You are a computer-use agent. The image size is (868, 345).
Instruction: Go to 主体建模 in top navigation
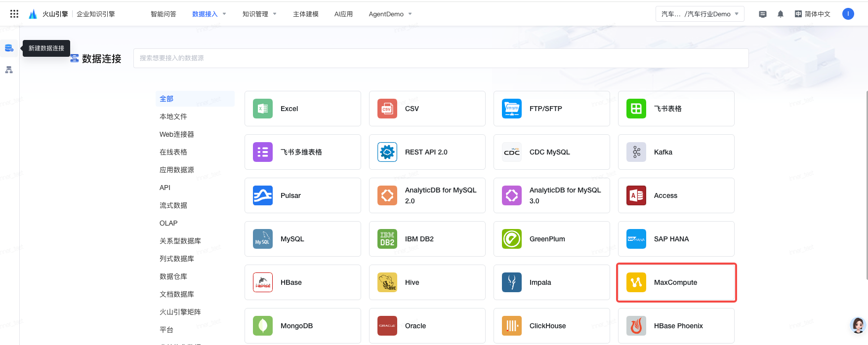[x=306, y=14]
